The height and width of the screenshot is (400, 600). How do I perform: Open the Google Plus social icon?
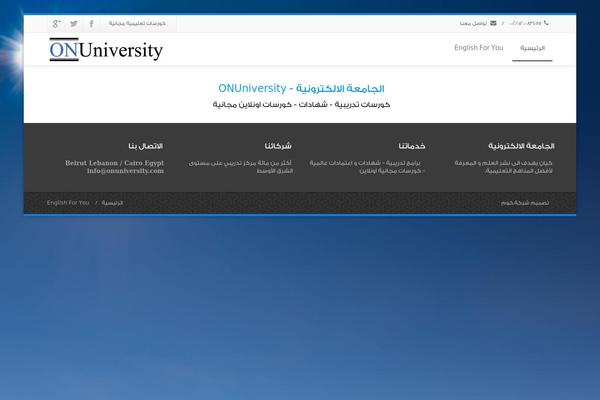point(56,24)
